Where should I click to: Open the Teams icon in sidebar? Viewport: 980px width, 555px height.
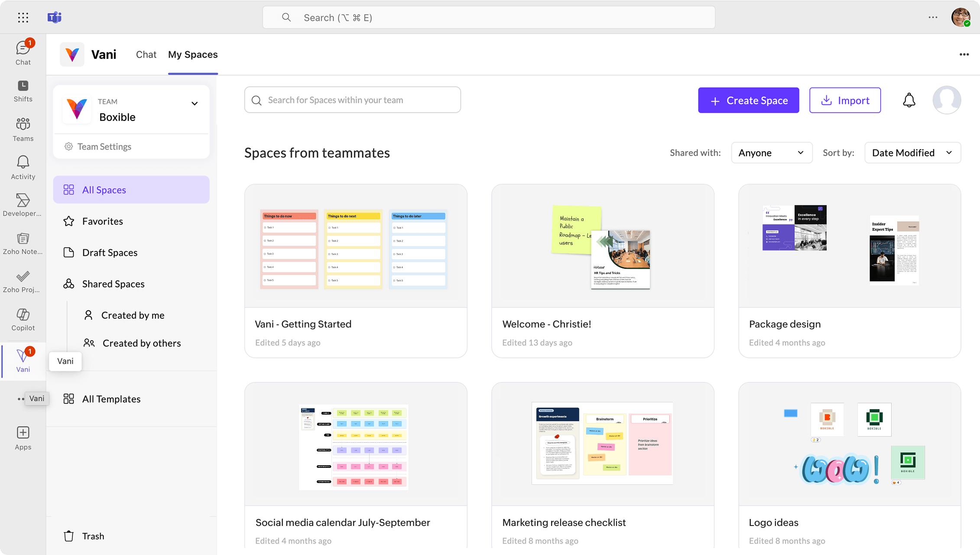point(23,129)
